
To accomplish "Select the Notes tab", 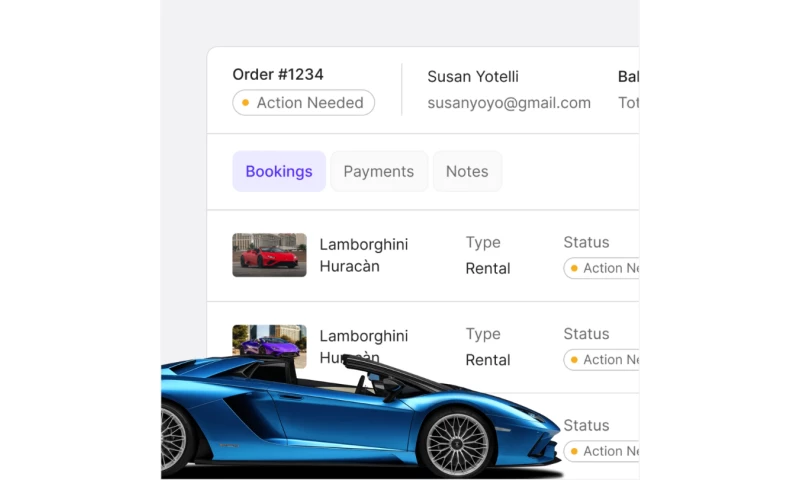I will click(x=467, y=171).
